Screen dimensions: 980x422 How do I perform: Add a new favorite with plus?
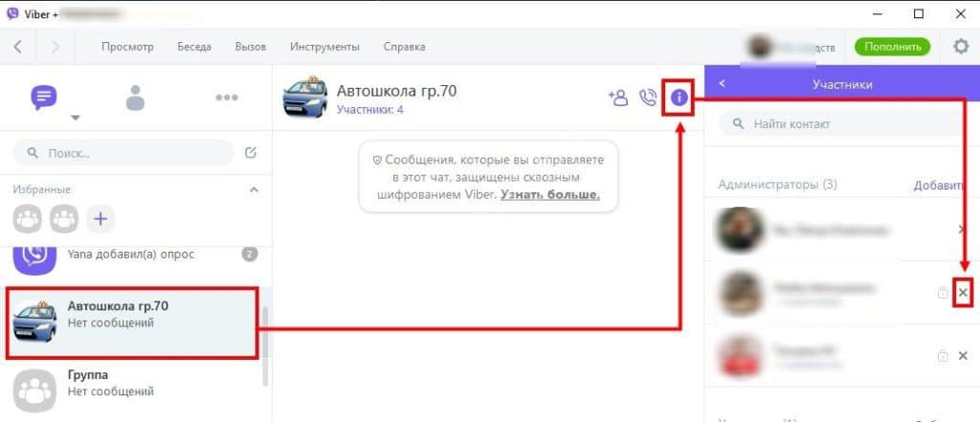click(x=100, y=219)
